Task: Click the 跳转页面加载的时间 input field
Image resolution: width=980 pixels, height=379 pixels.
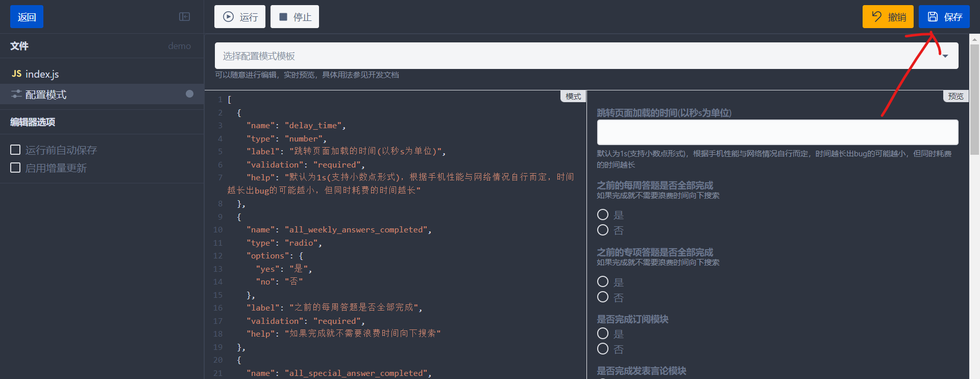Action: pos(777,133)
